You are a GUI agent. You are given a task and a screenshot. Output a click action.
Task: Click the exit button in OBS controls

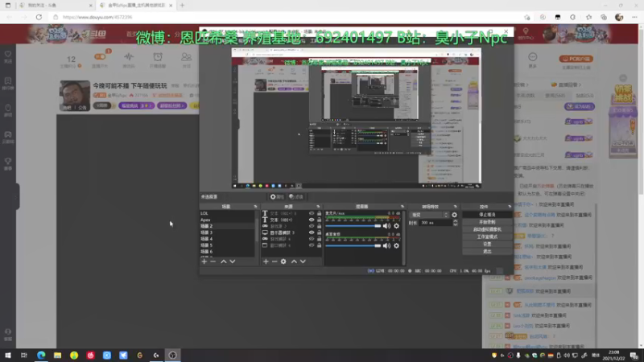point(487,251)
